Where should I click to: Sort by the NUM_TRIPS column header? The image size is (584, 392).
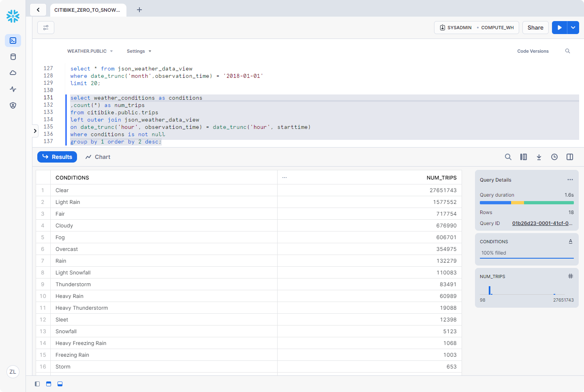(x=441, y=178)
